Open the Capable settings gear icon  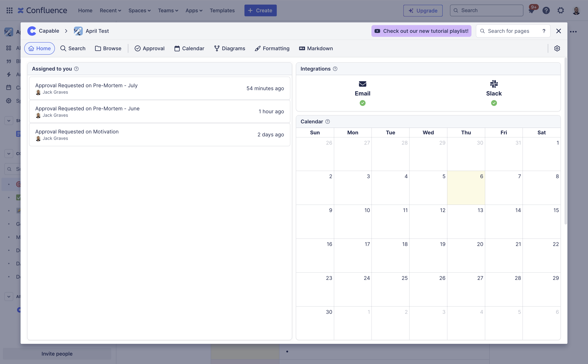click(x=557, y=48)
